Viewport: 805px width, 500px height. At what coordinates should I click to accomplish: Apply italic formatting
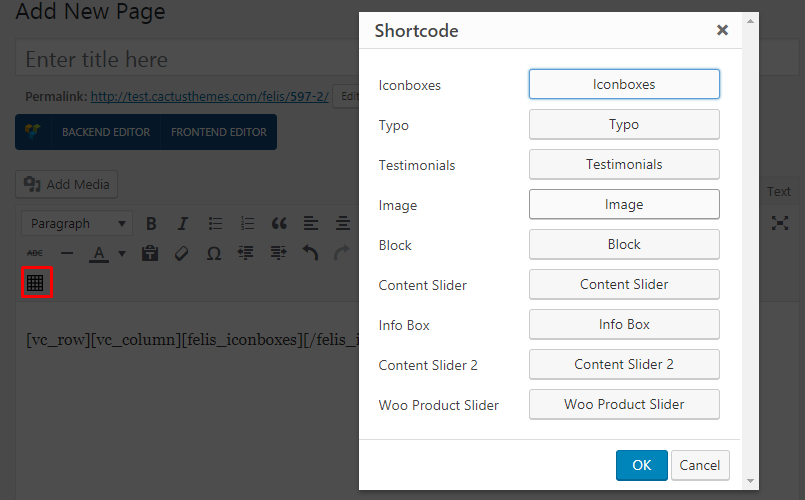[x=183, y=223]
